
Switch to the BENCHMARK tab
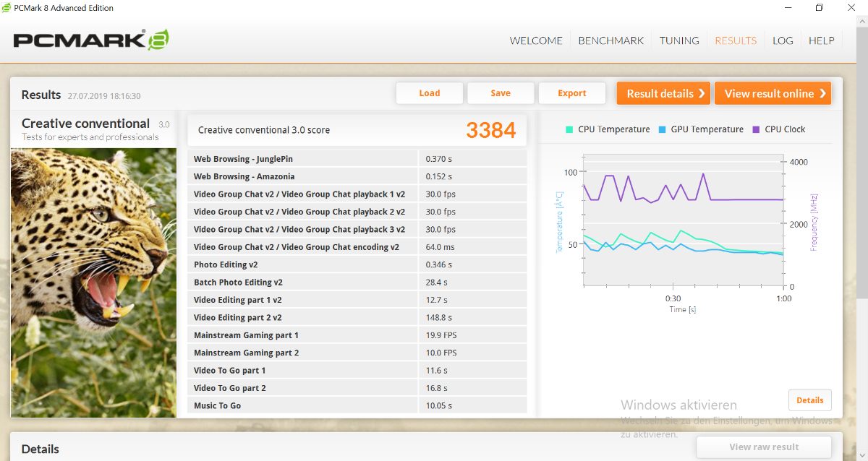click(x=610, y=40)
